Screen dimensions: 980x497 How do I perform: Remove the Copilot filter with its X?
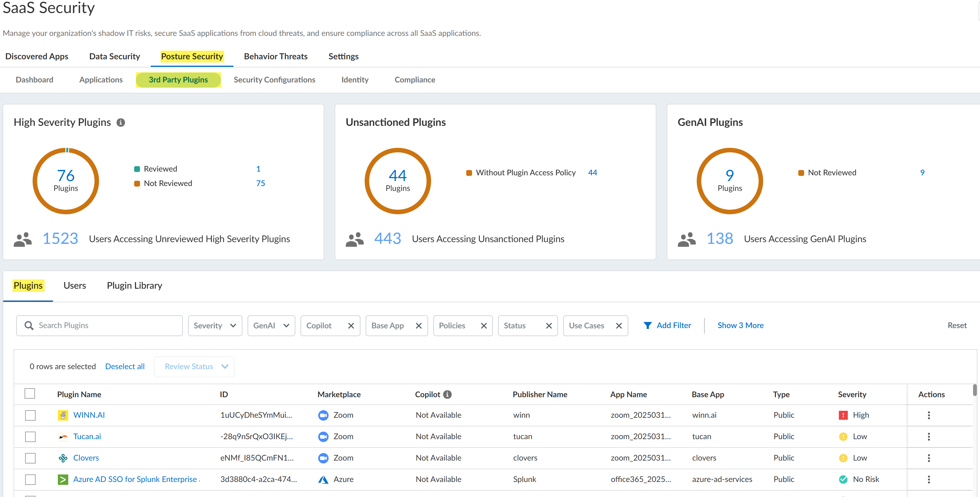click(x=351, y=326)
